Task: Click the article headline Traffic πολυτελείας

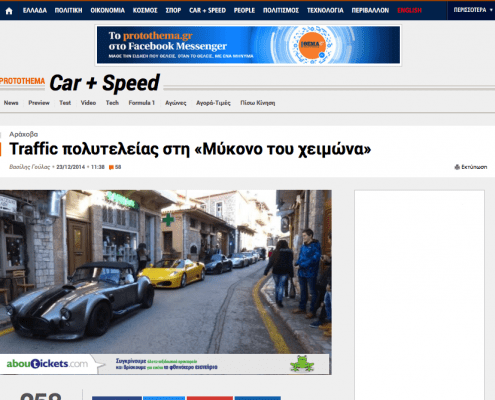Action: pos(190,149)
